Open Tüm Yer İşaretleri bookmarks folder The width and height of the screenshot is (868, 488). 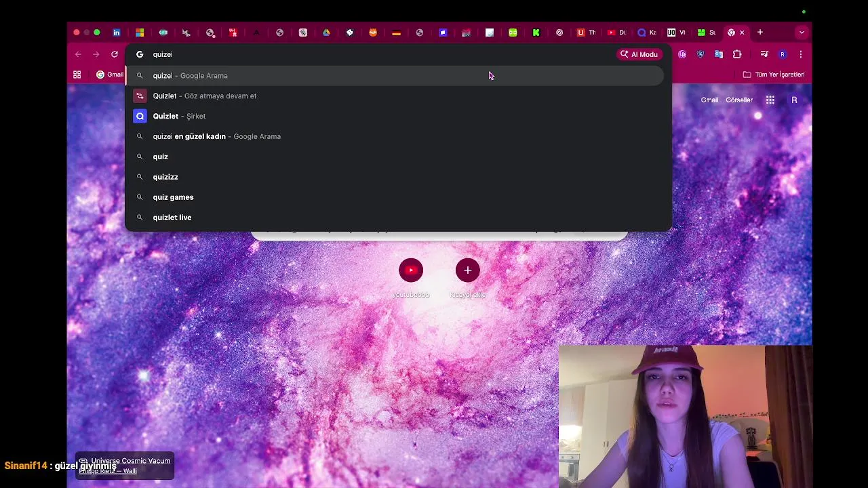point(774,75)
